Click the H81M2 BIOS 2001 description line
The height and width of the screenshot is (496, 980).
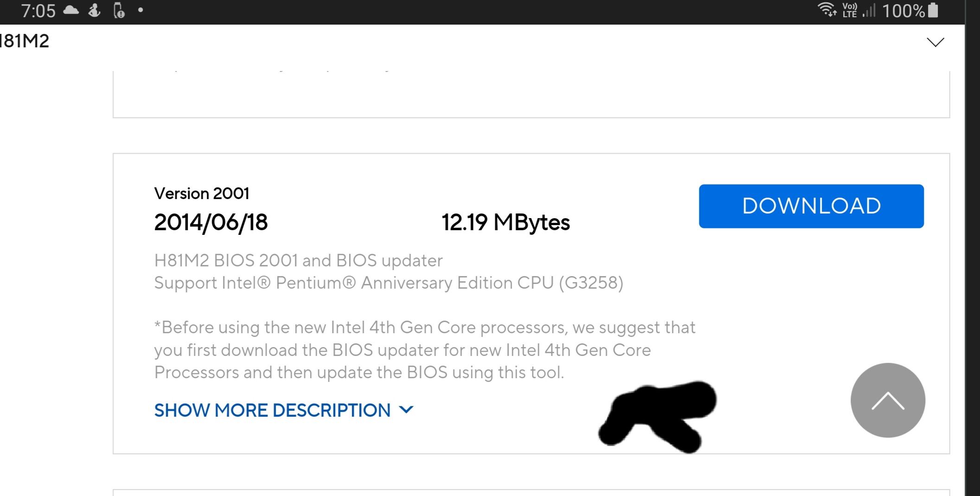pos(299,260)
